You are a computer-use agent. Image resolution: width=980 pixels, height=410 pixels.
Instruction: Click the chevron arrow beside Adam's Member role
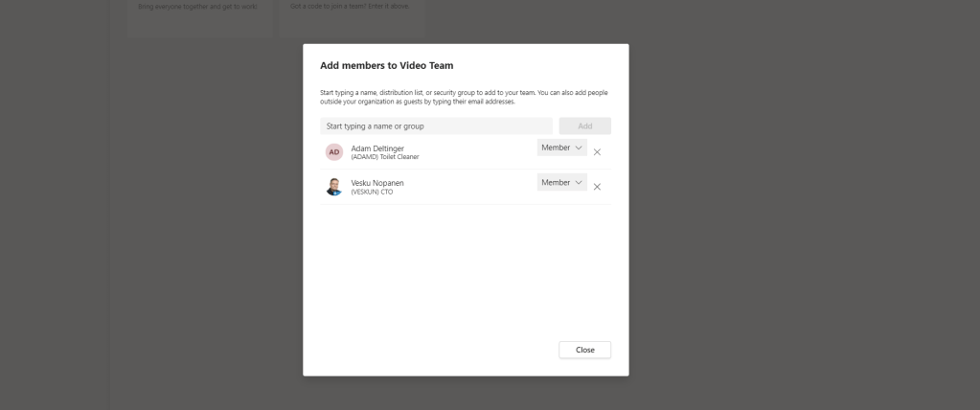click(579, 148)
